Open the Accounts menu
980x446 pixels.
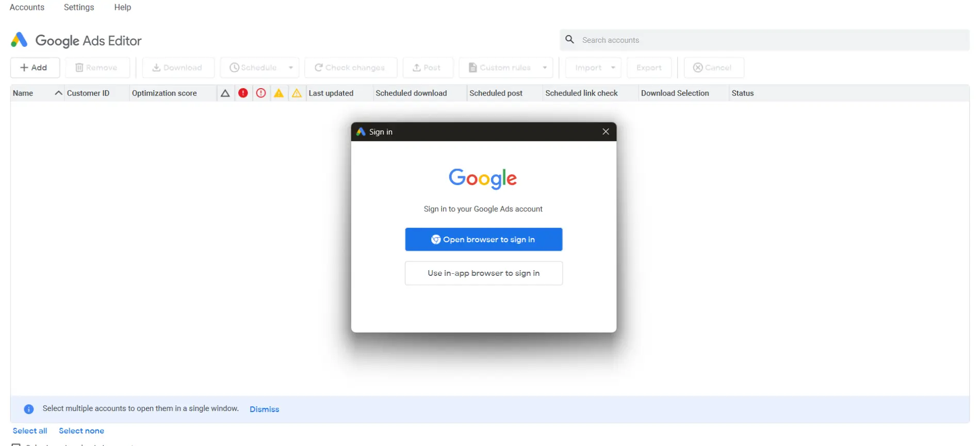tap(27, 7)
